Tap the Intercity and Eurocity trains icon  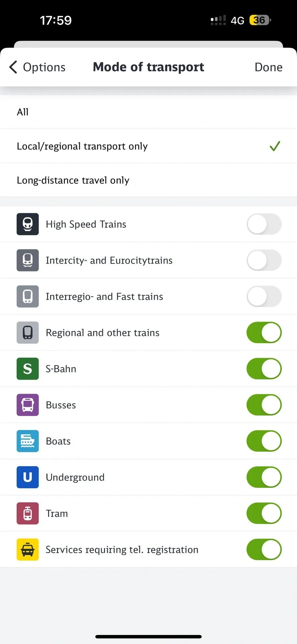pos(28,260)
